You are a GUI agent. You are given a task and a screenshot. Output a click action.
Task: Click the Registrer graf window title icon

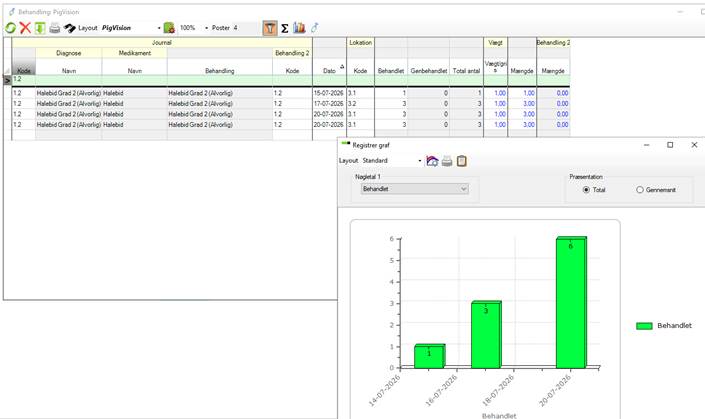pos(345,144)
